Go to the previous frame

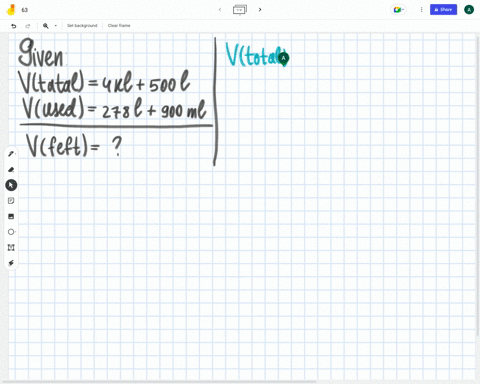[220, 10]
